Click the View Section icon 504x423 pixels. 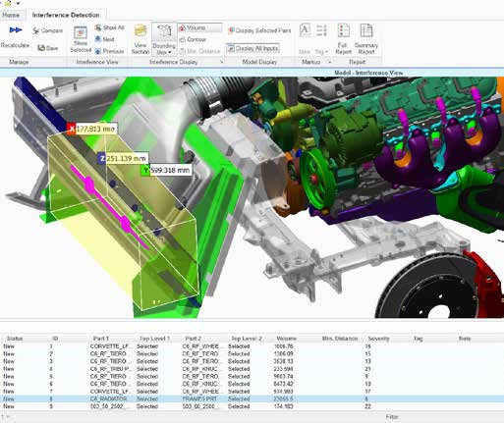click(140, 31)
